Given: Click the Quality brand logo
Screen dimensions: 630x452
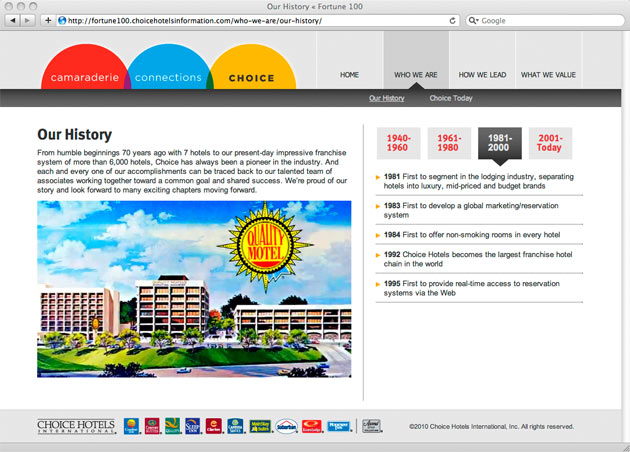Looking at the screenshot, I should [x=172, y=426].
